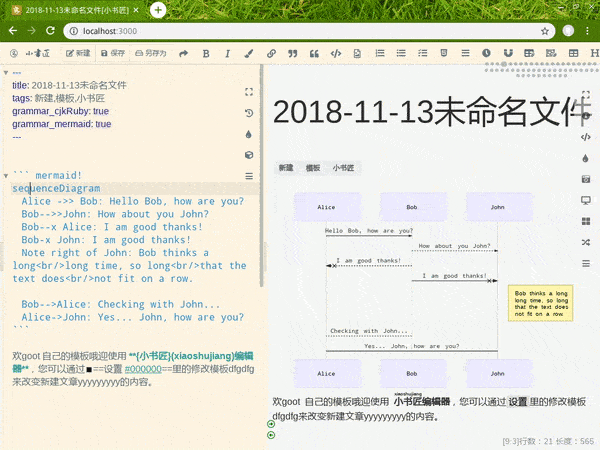600x450 pixels.
Task: Click the 模板 tag in preview
Action: [313, 168]
